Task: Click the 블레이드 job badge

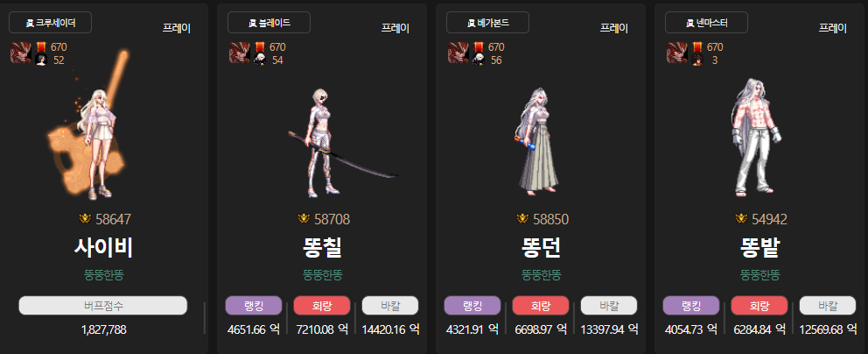Action: tap(269, 23)
